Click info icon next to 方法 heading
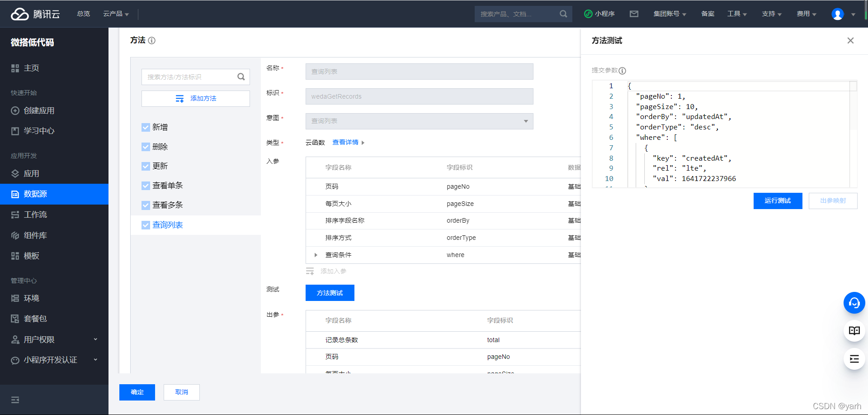The height and width of the screenshot is (415, 868). (x=152, y=41)
